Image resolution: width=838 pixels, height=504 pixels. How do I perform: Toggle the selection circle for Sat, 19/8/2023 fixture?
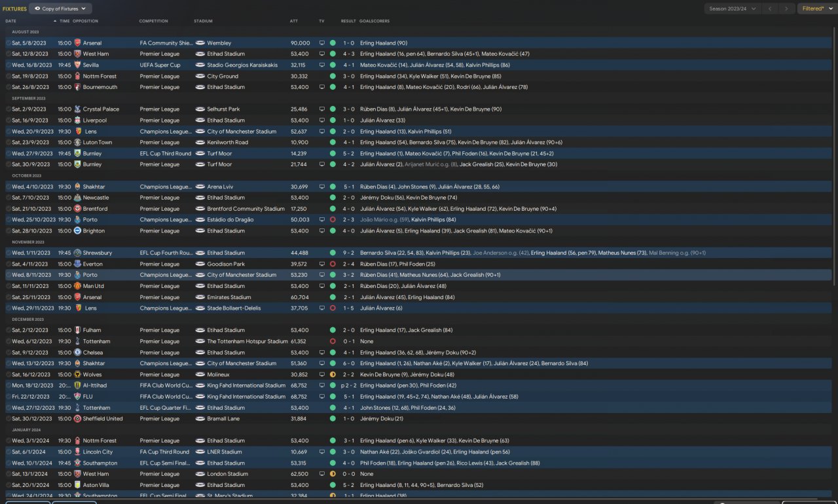(9, 77)
